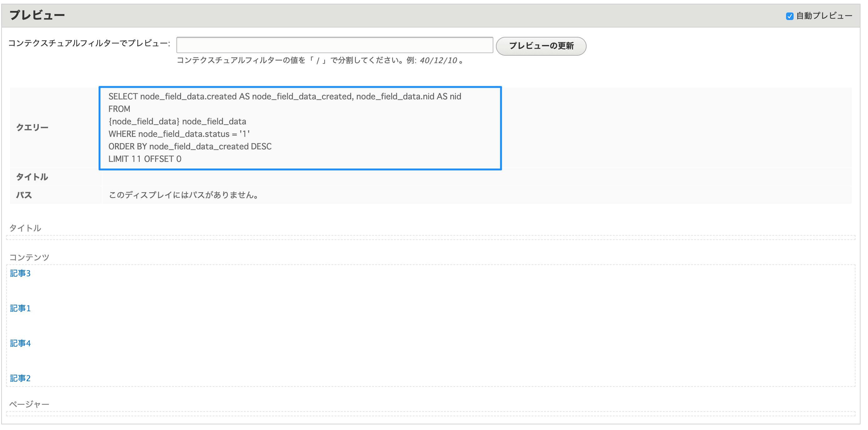The image size is (868, 430).
Task: Open the 記事3 content link
Action: (20, 273)
